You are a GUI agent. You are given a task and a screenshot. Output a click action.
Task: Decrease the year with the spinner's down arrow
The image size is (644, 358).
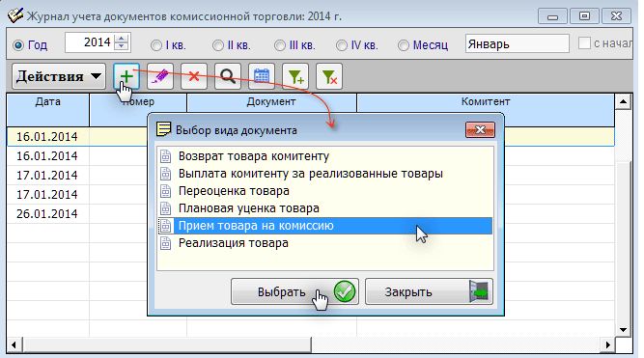click(x=121, y=46)
